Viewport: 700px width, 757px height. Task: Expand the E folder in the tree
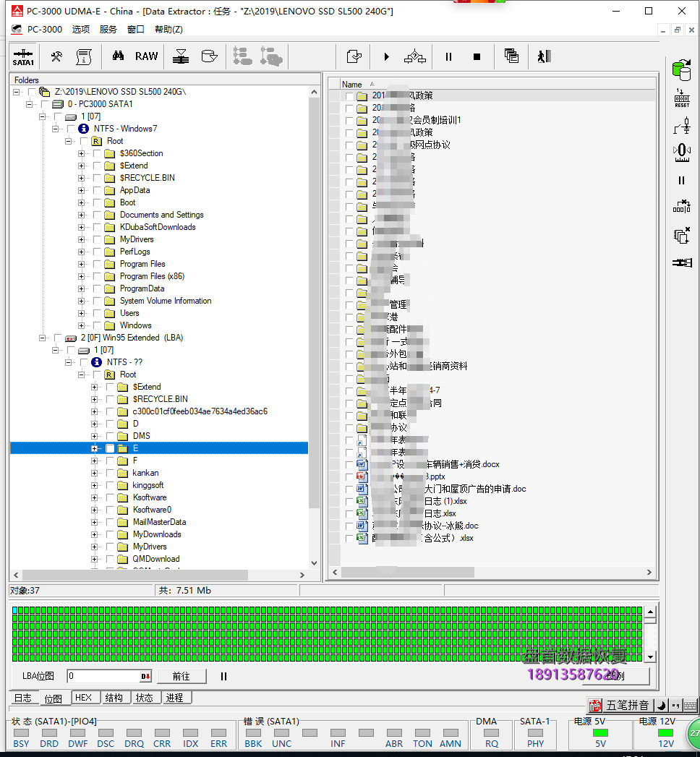tap(94, 448)
